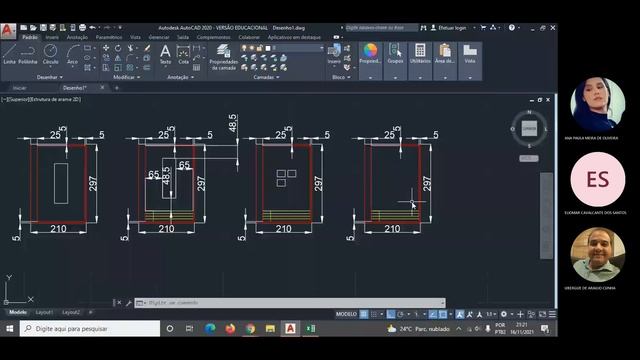Screen dimensions: 640x360
Task: Open the Iniciar file tab
Action: click(19, 88)
